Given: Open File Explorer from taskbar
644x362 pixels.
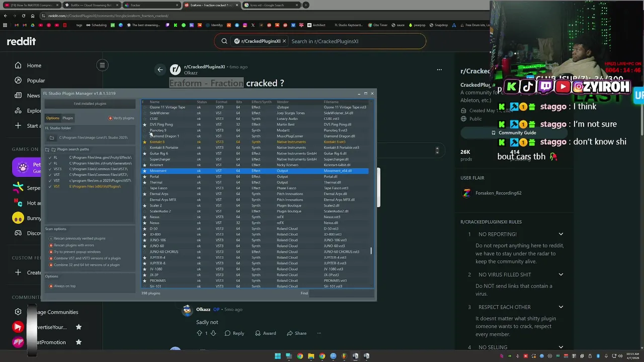Looking at the screenshot, I should pos(311,356).
